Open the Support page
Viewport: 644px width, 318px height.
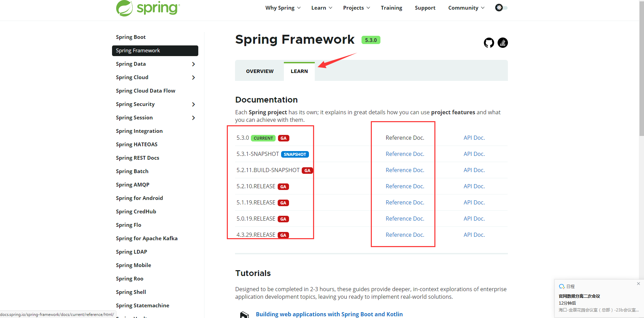coord(425,8)
